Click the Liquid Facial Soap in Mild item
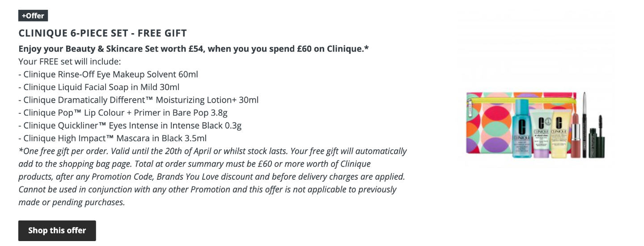644x246 pixels. 99,87
